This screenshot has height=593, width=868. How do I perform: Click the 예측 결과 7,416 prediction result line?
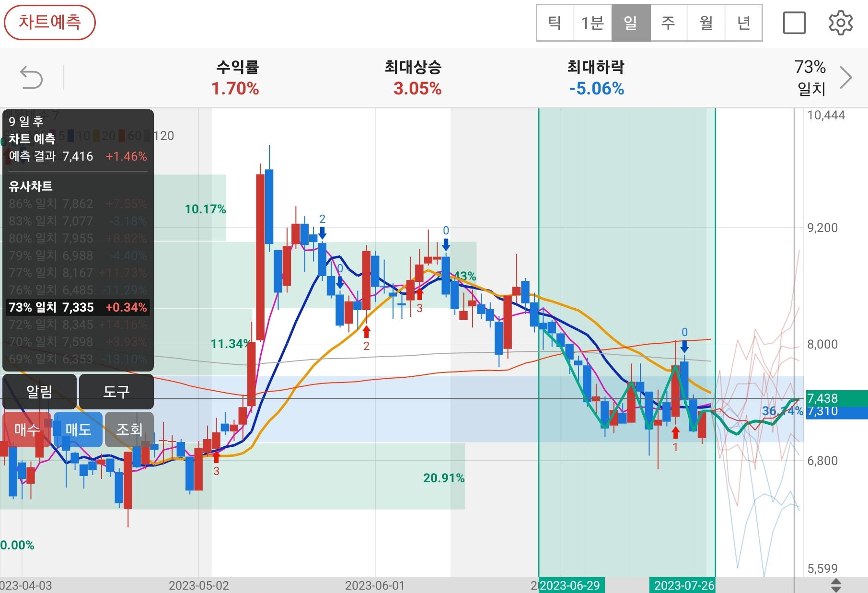78,156
